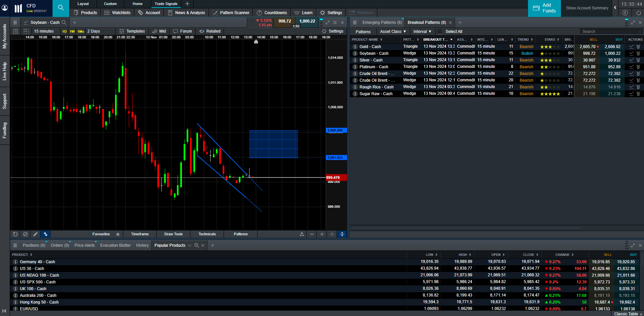Collapse the account summary arrow
Viewport: 644px width, 316px height.
click(615, 8)
